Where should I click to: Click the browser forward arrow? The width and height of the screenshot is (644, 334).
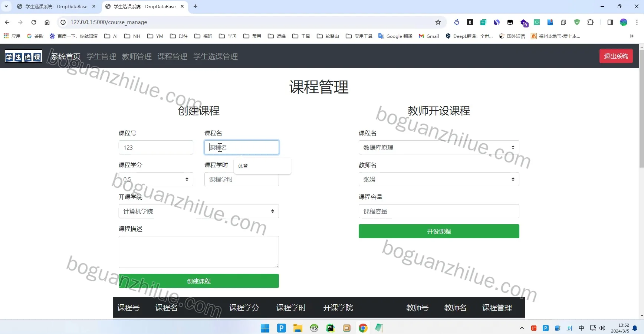[20, 22]
